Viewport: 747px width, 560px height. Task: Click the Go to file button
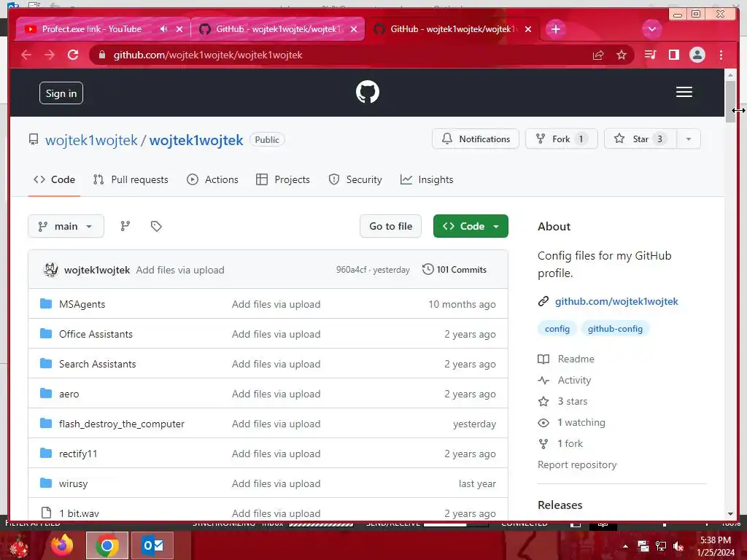point(391,226)
